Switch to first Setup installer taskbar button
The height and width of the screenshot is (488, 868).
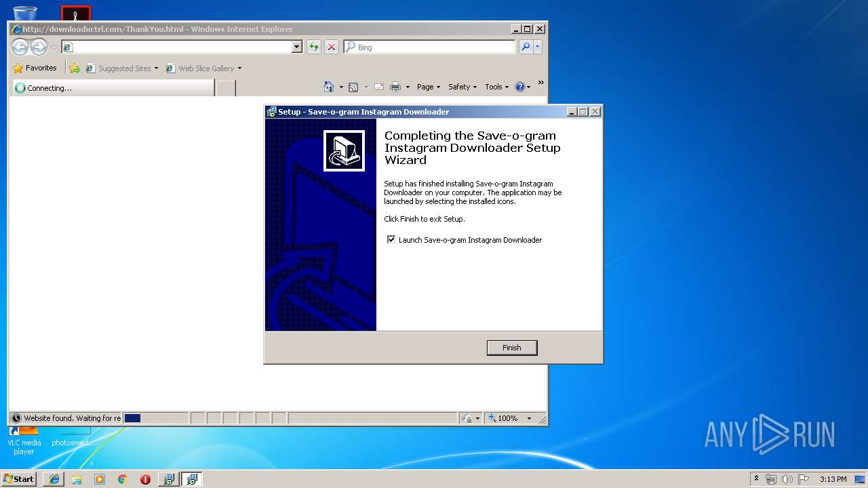[x=168, y=479]
